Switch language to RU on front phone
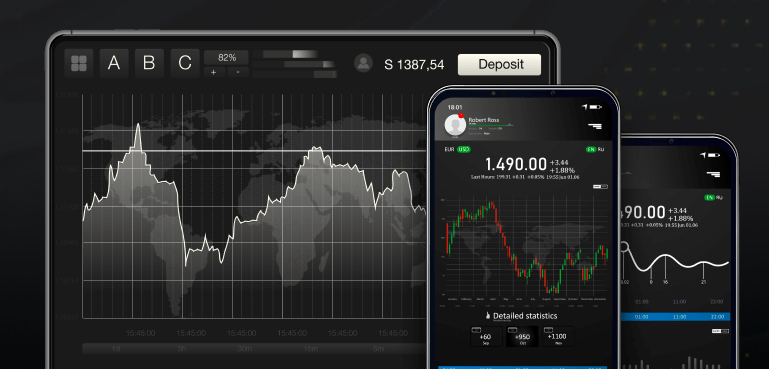Screen dimensions: 769x369 tap(601, 149)
